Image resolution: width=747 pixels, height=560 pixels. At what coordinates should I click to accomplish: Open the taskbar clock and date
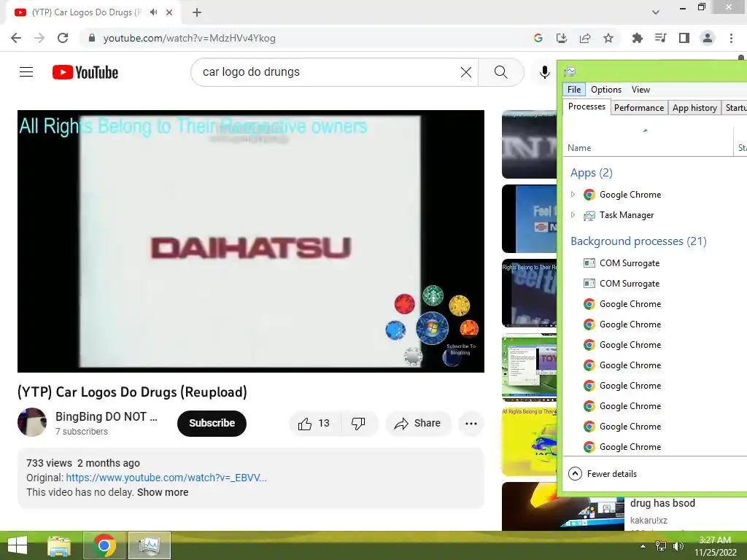coord(715,546)
